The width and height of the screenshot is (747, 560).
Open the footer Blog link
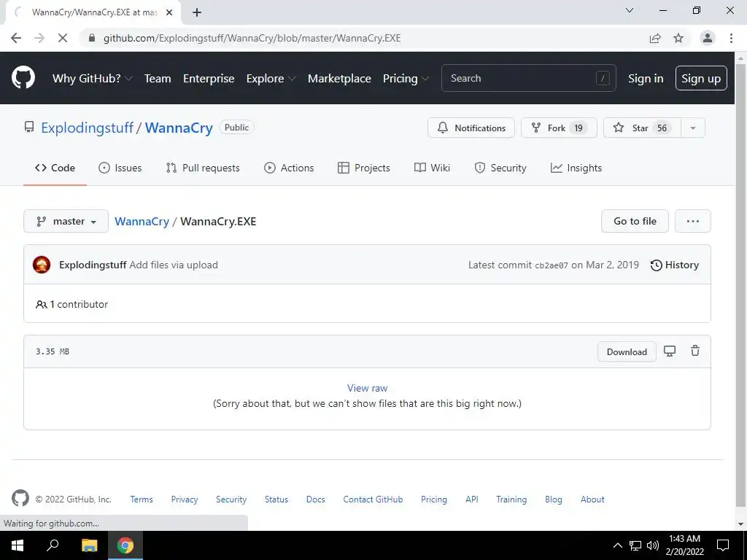(554, 499)
